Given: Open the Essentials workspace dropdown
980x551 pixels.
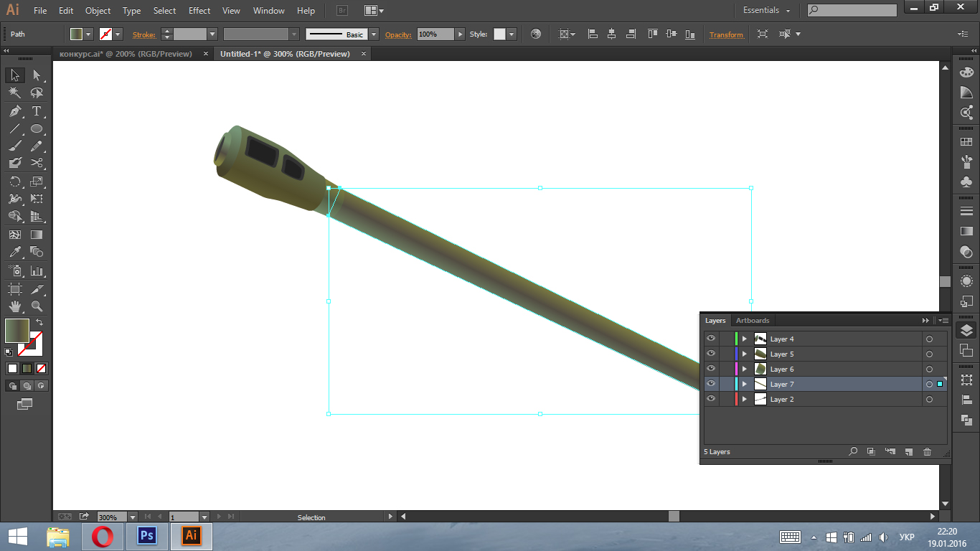Looking at the screenshot, I should pos(766,11).
